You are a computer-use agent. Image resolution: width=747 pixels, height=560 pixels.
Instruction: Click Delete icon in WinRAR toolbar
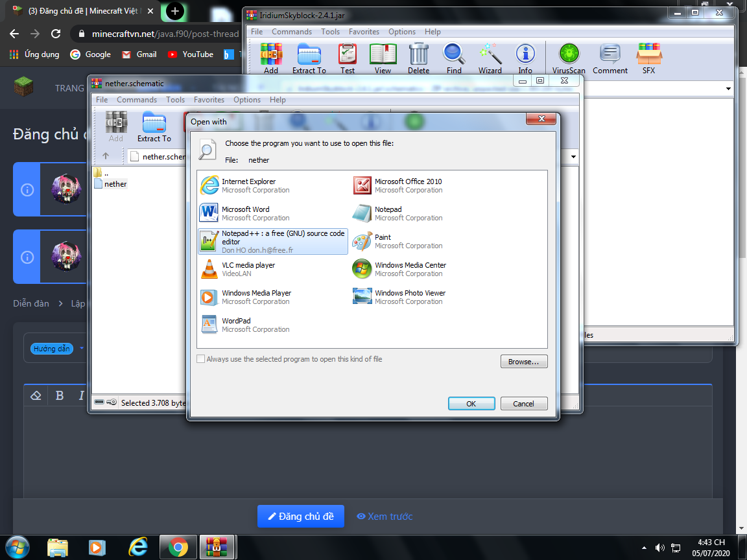click(x=418, y=58)
